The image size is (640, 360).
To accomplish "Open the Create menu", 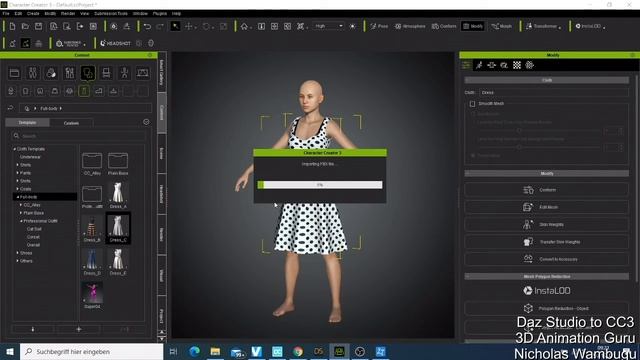I will pos(33,13).
